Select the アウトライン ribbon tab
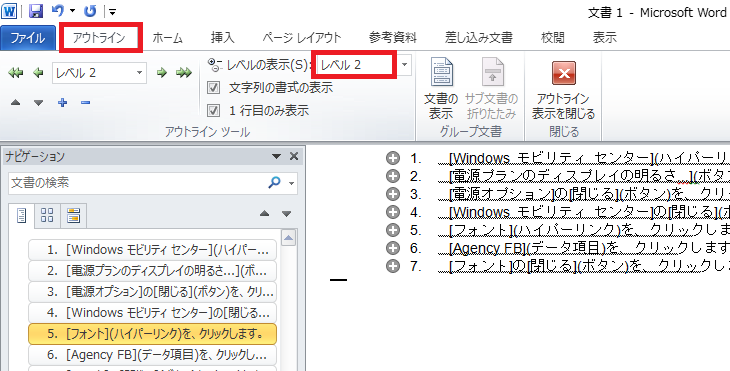This screenshot has width=730, height=371. (100, 38)
